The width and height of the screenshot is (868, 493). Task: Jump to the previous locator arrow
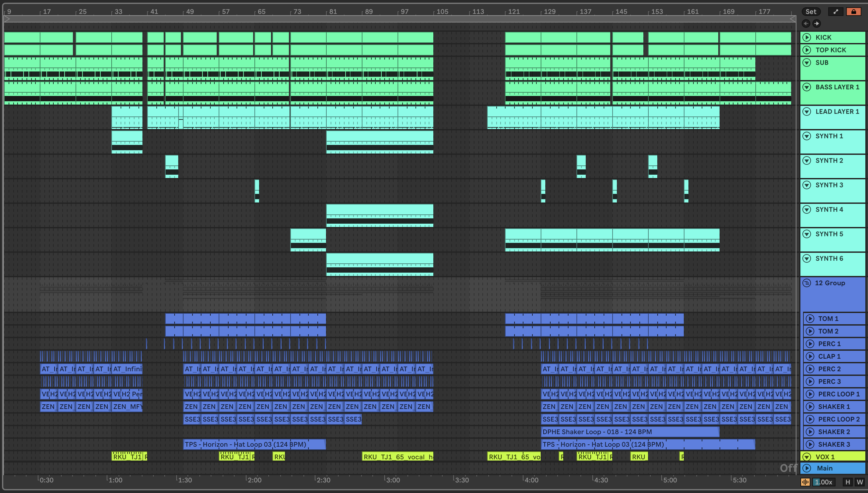(806, 23)
